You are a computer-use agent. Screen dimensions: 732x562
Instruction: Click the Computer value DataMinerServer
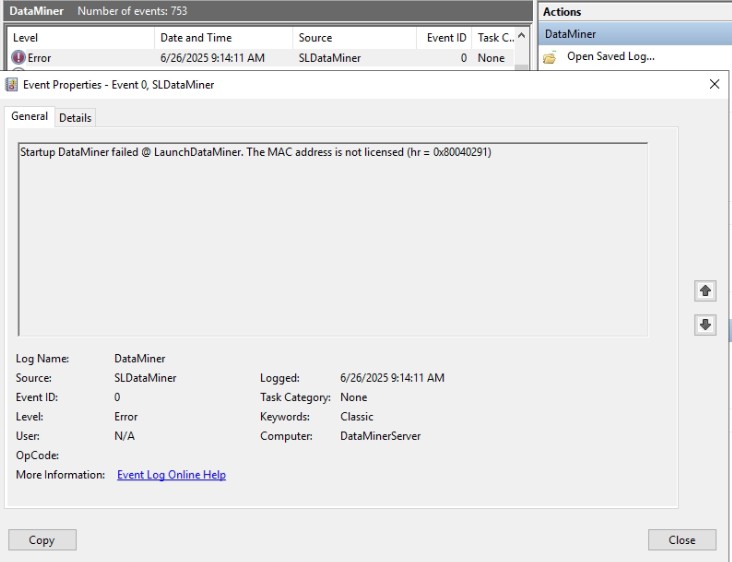380,436
